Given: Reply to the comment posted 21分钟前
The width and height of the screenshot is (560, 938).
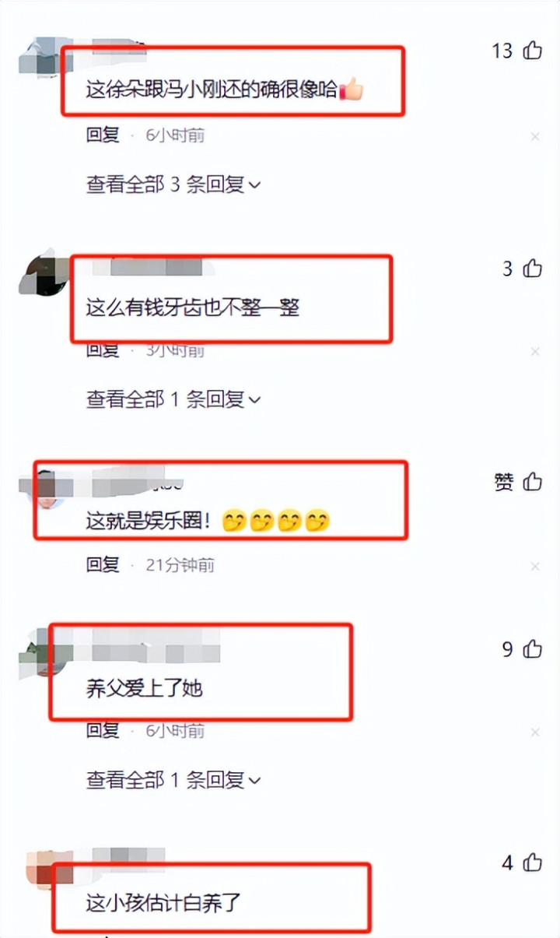Looking at the screenshot, I should [x=103, y=565].
